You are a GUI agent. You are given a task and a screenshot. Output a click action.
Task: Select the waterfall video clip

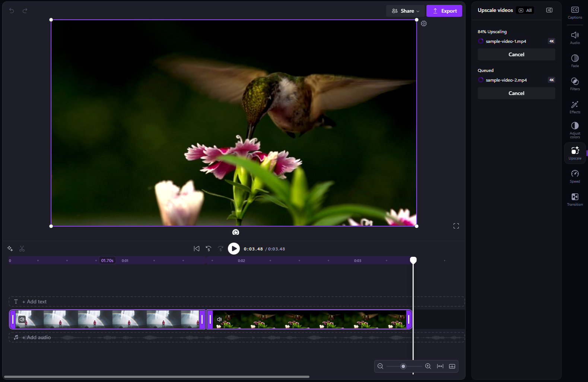[108, 319]
